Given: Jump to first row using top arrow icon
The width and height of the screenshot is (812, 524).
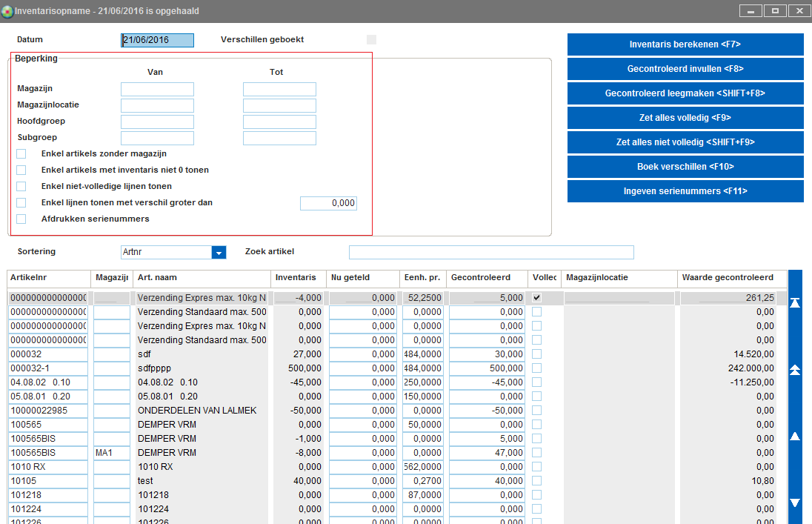Looking at the screenshot, I should pyautogui.click(x=795, y=303).
